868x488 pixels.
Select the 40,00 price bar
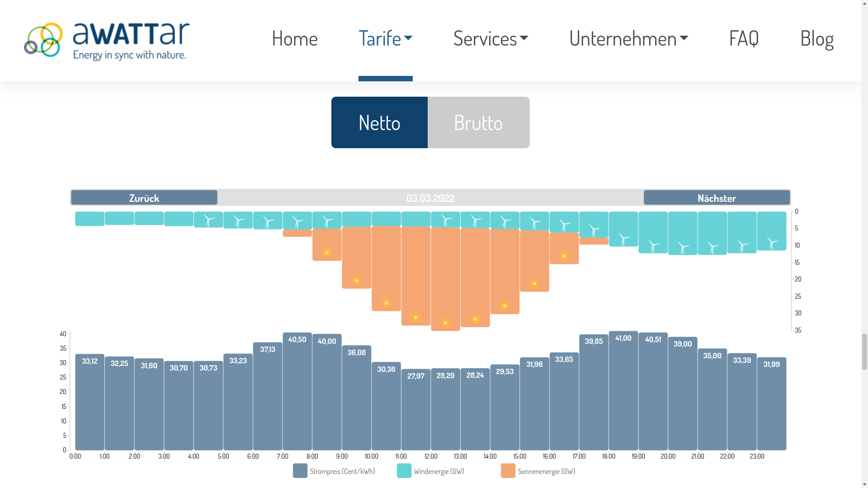tap(327, 392)
